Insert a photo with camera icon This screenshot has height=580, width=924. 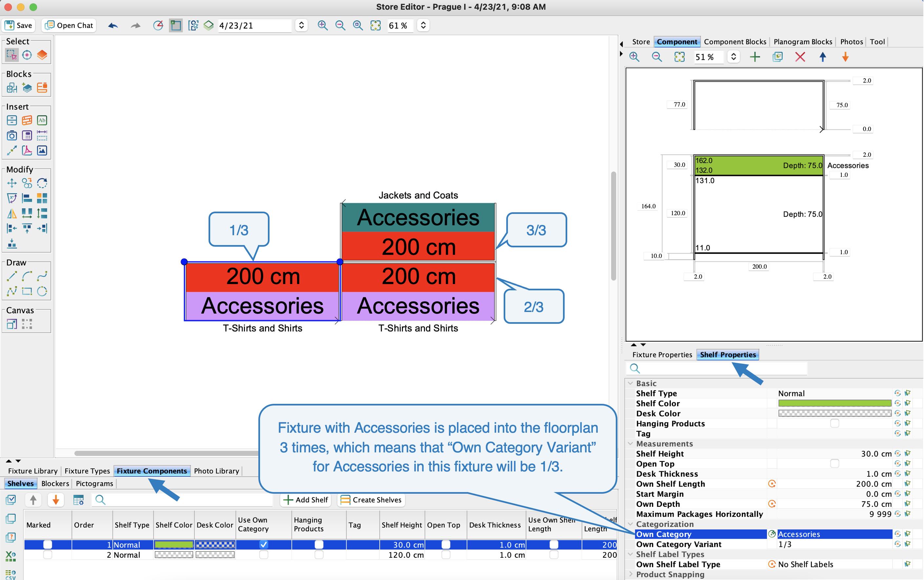[12, 135]
